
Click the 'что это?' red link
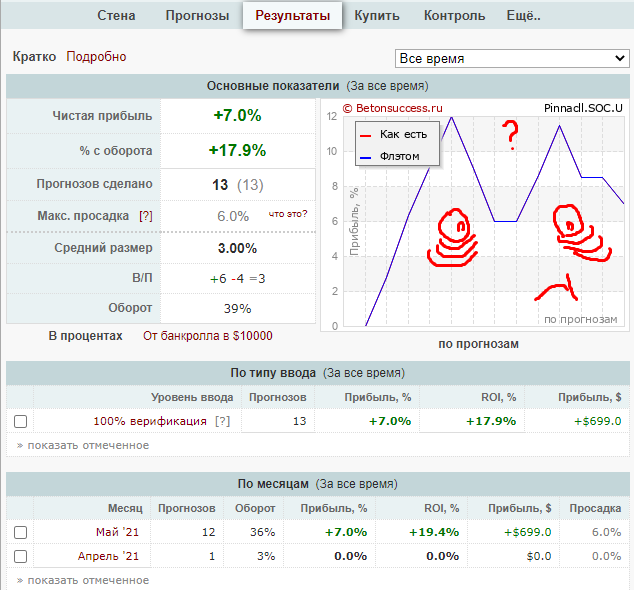(287, 214)
